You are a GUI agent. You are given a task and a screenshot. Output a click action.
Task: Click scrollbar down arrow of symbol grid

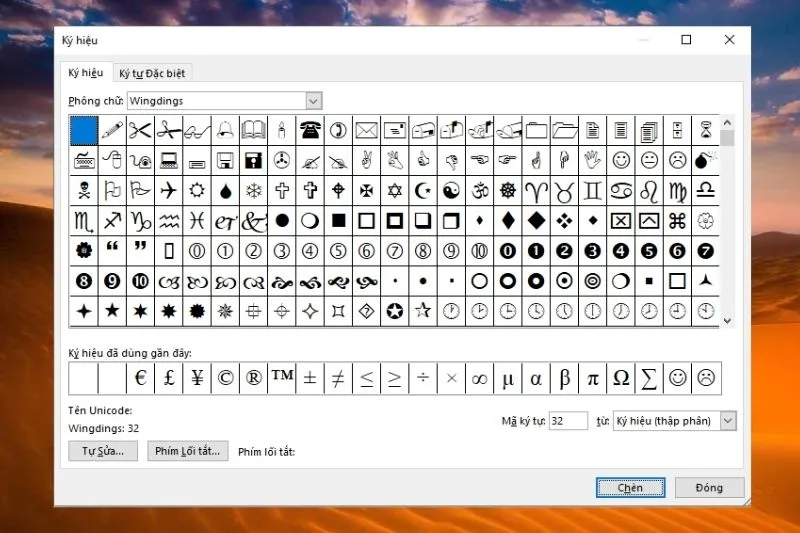click(x=727, y=321)
